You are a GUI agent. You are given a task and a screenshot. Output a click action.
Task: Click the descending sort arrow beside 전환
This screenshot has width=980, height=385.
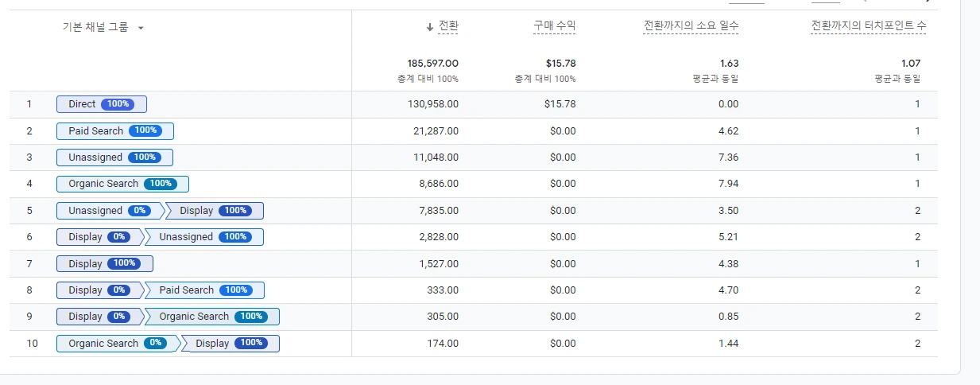pos(430,27)
